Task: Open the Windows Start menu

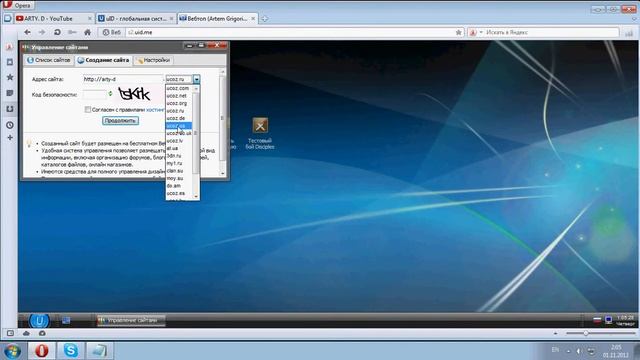Action: [12, 351]
